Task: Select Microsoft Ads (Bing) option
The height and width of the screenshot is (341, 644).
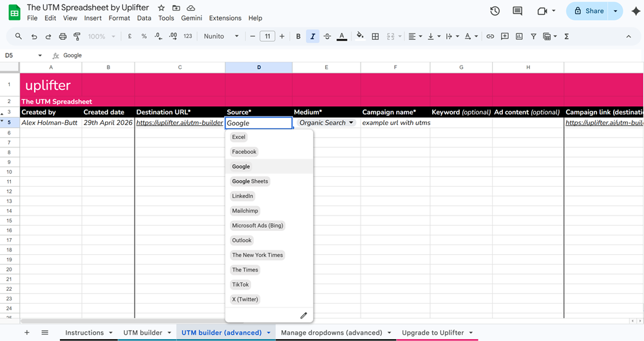Action: click(258, 226)
